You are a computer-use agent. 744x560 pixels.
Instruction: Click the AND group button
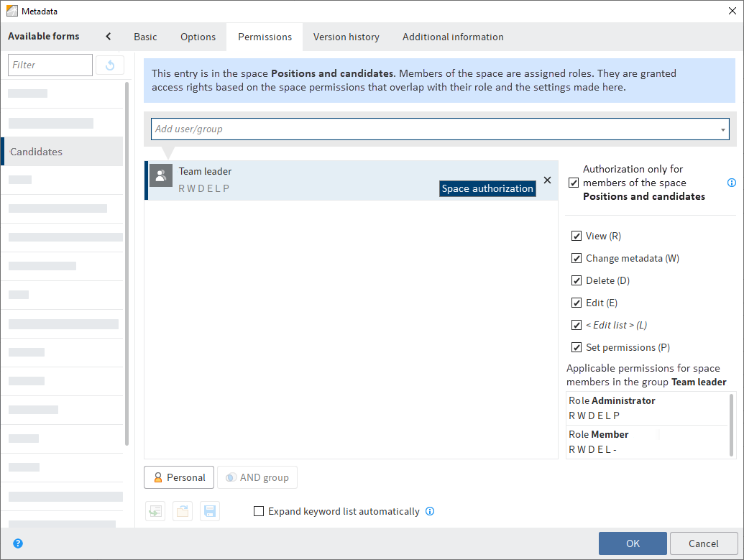point(257,477)
